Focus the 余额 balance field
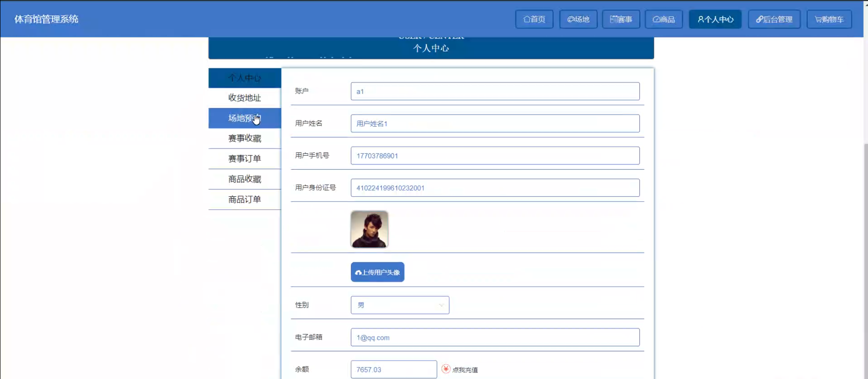This screenshot has height=379, width=868. [x=394, y=370]
